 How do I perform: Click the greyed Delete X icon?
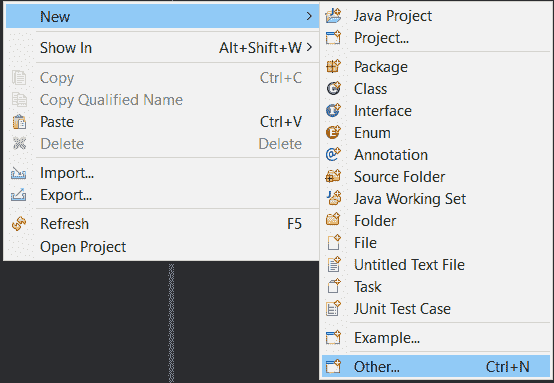coord(19,143)
